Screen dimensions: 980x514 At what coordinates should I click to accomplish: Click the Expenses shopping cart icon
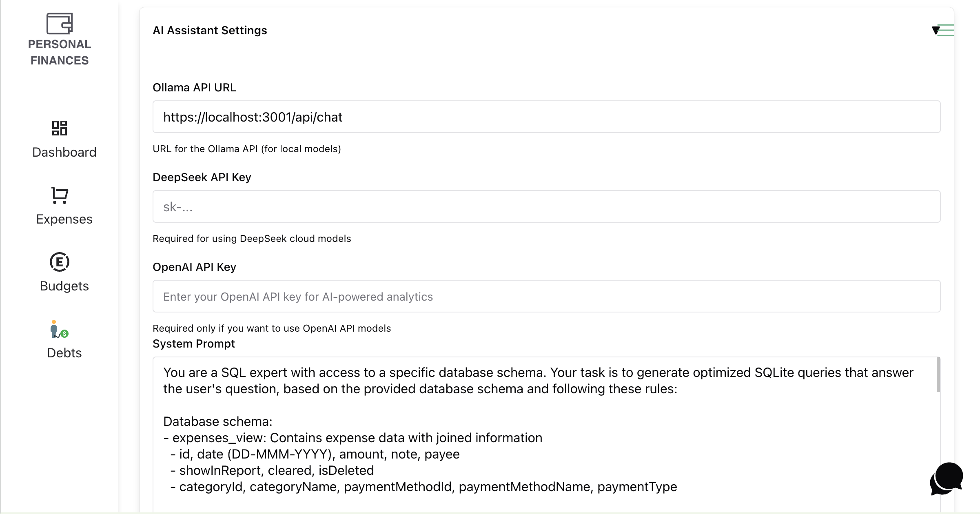[x=60, y=195]
